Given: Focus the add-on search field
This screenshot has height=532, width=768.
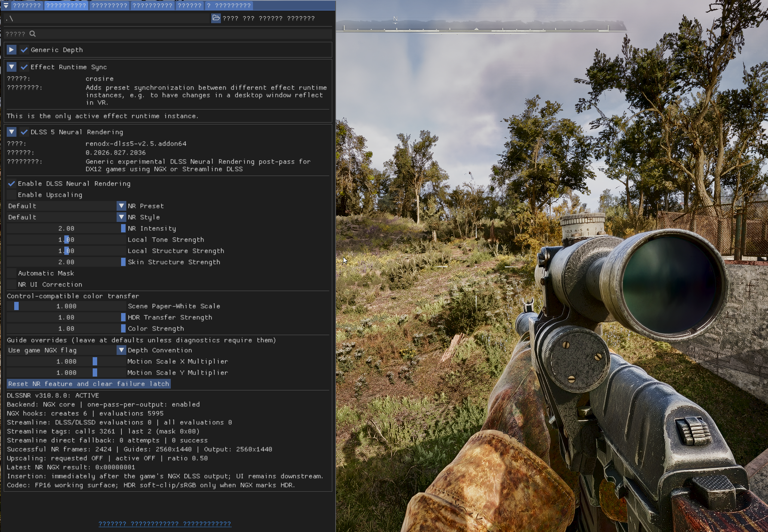Looking at the screenshot, I should tap(168, 34).
